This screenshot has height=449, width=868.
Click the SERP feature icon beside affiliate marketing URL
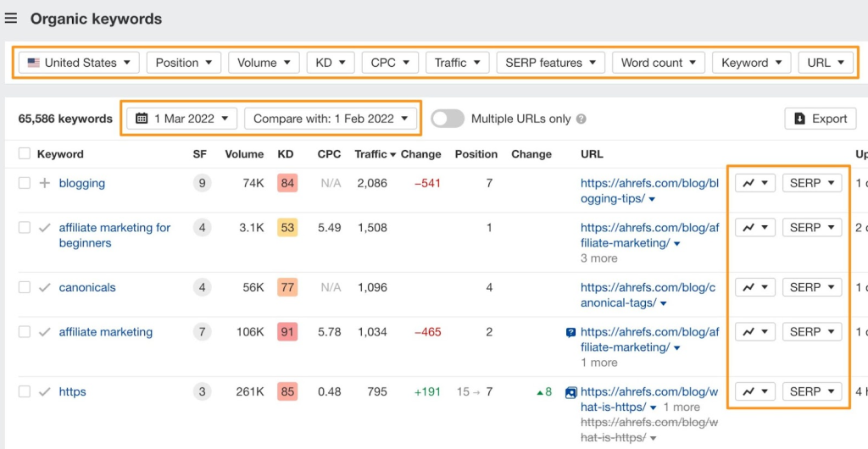[x=570, y=333]
